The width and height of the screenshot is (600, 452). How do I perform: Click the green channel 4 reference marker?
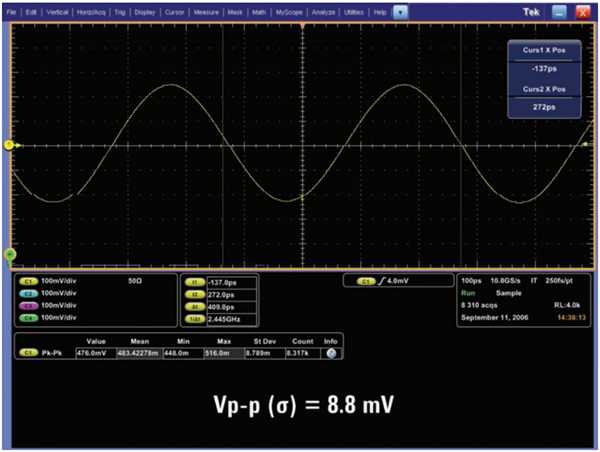point(10,254)
